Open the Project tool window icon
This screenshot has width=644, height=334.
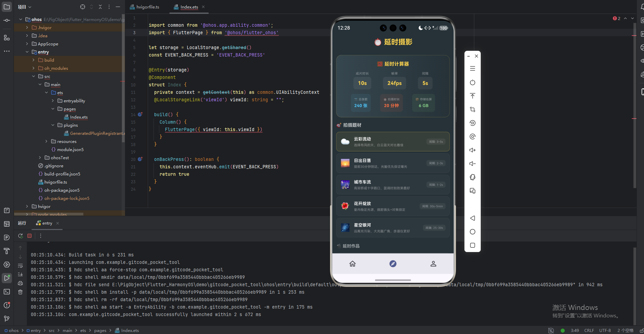(x=7, y=7)
